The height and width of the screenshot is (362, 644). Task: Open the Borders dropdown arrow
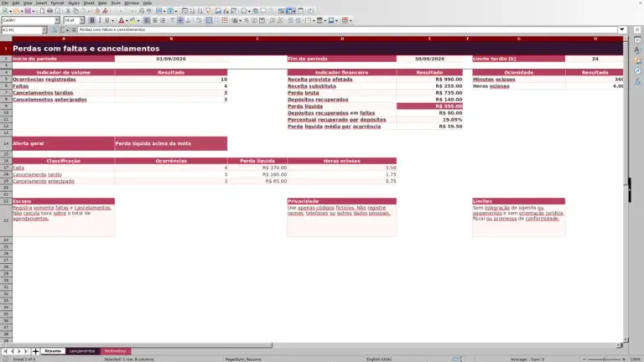point(314,20)
